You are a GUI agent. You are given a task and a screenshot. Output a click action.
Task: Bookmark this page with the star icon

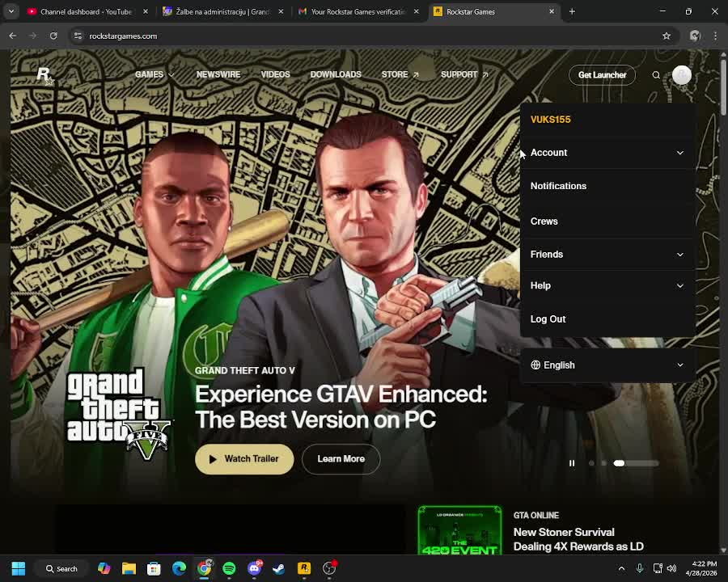pos(667,36)
